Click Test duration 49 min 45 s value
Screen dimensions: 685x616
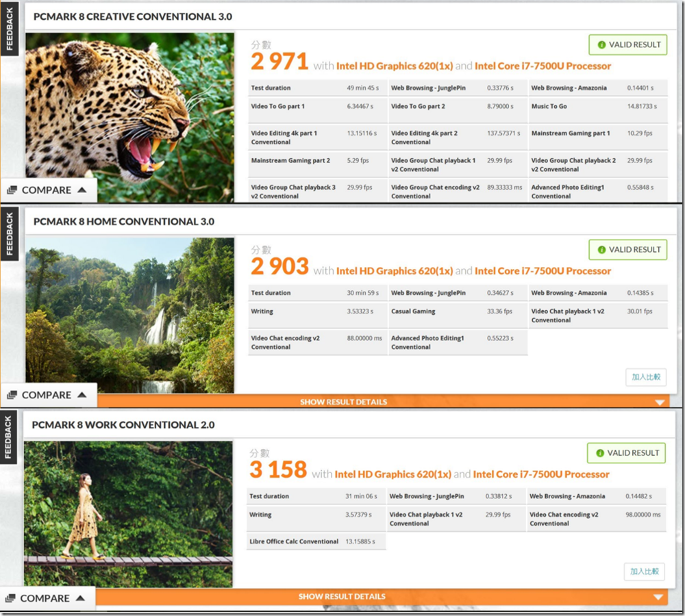click(x=363, y=88)
